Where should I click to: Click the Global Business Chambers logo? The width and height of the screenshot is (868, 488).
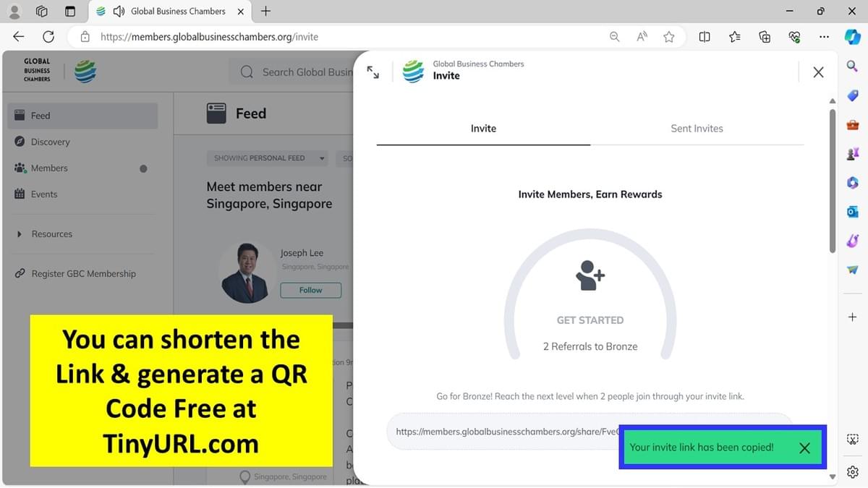[x=59, y=71]
